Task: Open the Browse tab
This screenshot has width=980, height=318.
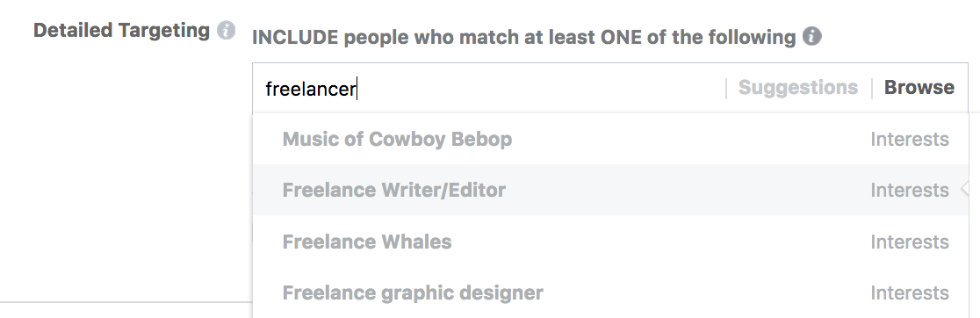Action: click(x=919, y=88)
